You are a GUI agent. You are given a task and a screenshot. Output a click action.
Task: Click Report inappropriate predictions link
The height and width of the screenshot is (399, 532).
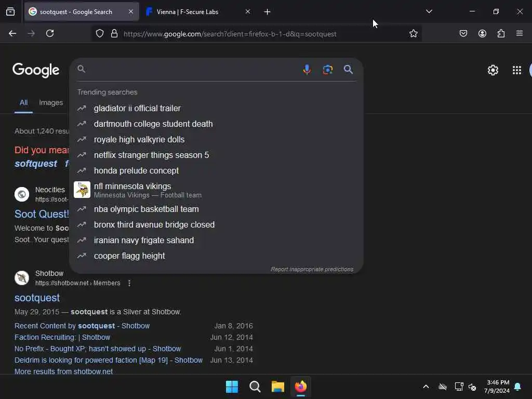pos(312,270)
